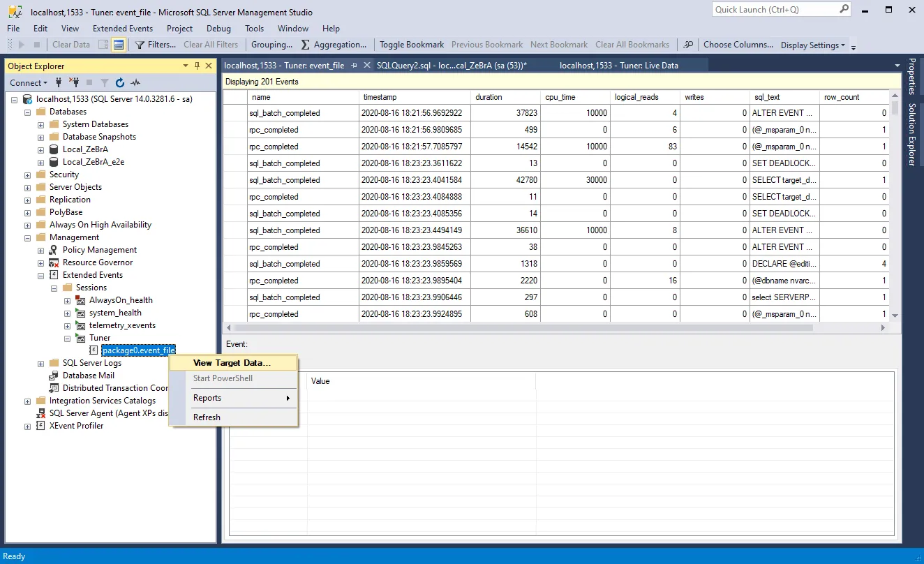Expand the System Databases folder
The height and width of the screenshot is (564, 924).
pyautogui.click(x=41, y=124)
